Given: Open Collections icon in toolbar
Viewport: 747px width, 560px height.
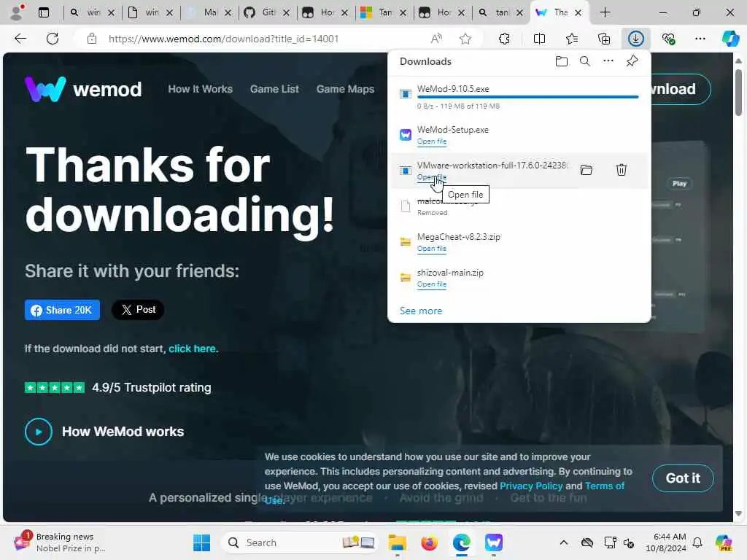Looking at the screenshot, I should click(603, 39).
